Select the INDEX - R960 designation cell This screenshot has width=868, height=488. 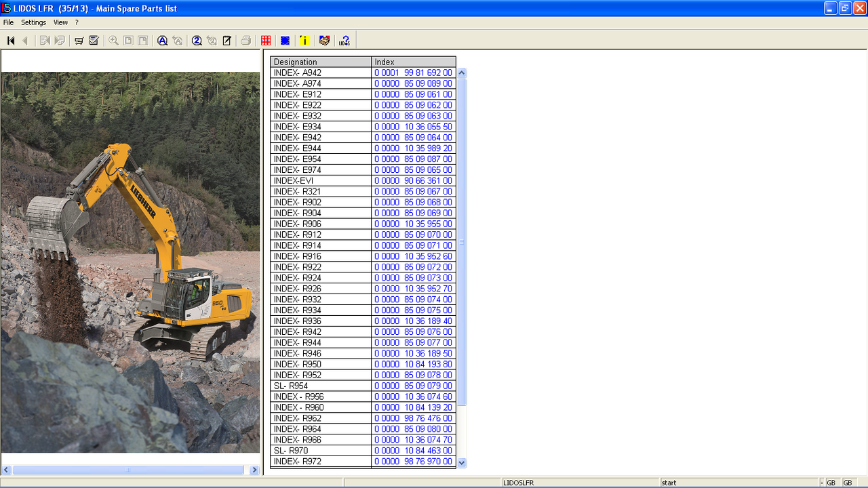[x=321, y=407]
